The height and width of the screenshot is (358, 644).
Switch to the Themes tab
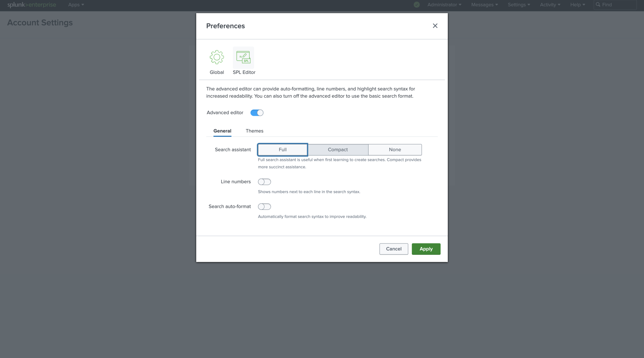(x=254, y=131)
